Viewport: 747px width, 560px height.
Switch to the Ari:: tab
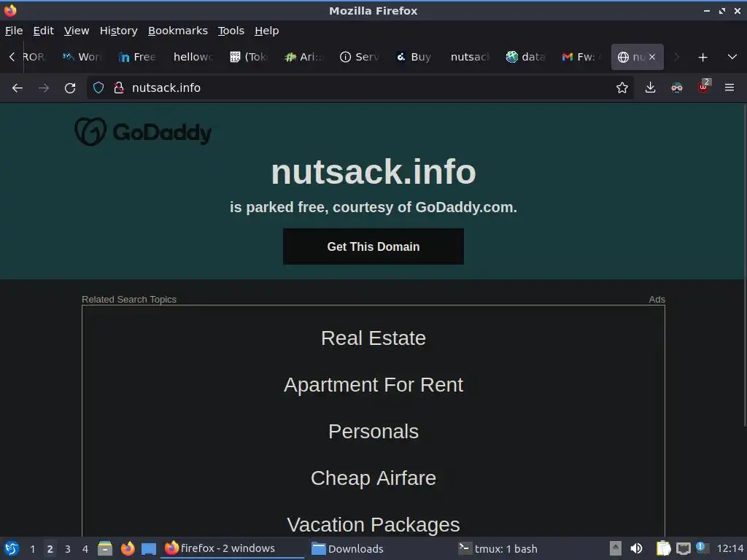[x=304, y=57]
